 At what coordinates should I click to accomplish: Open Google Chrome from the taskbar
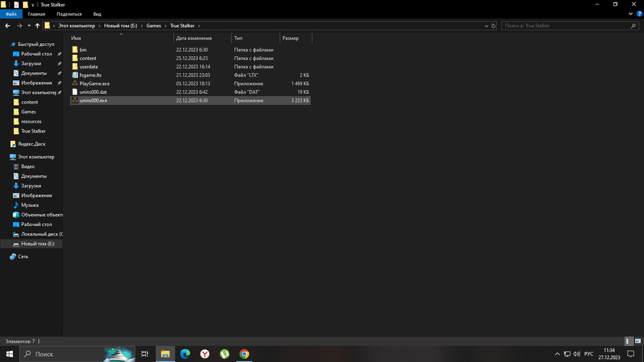pos(244,354)
